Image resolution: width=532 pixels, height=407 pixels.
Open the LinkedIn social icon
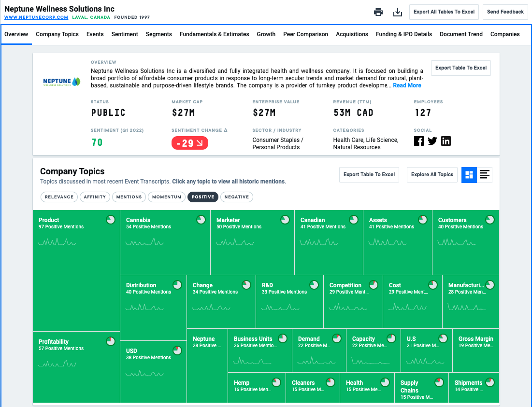446,141
